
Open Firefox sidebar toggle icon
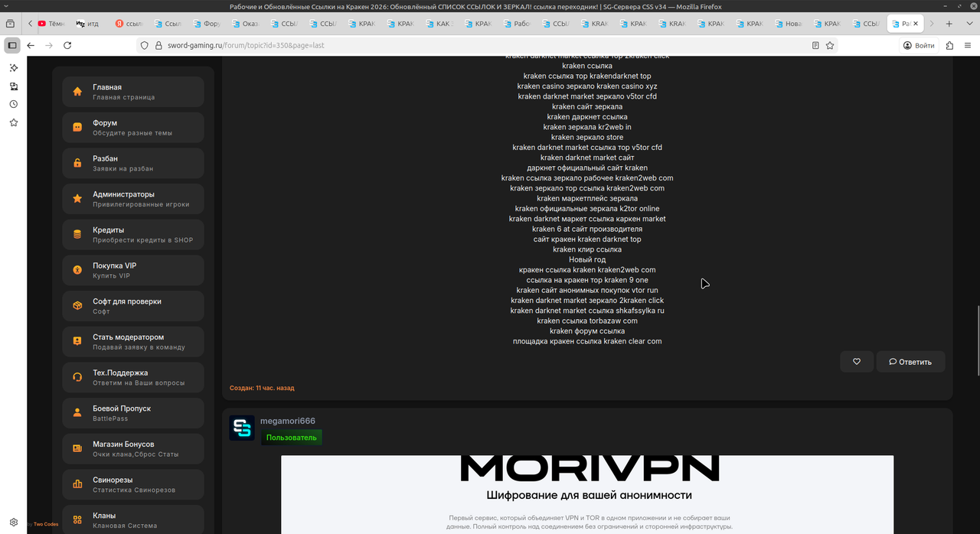[x=12, y=45]
